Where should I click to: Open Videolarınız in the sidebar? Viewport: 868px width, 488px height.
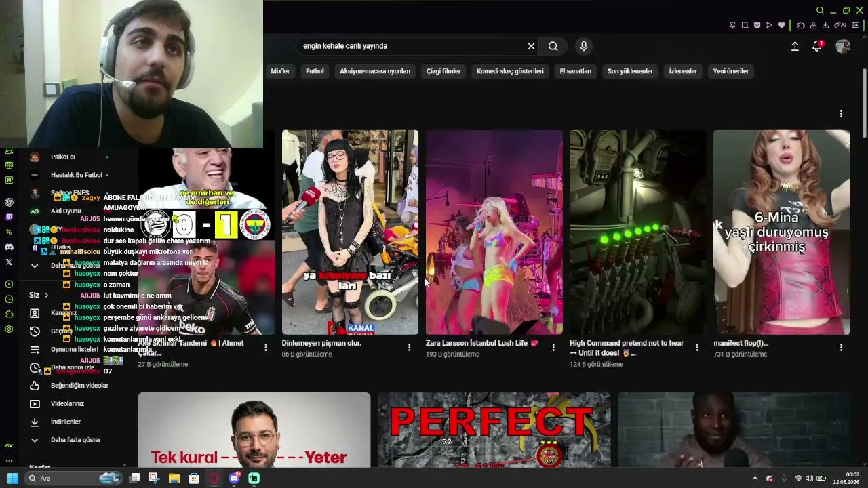[x=71, y=404]
